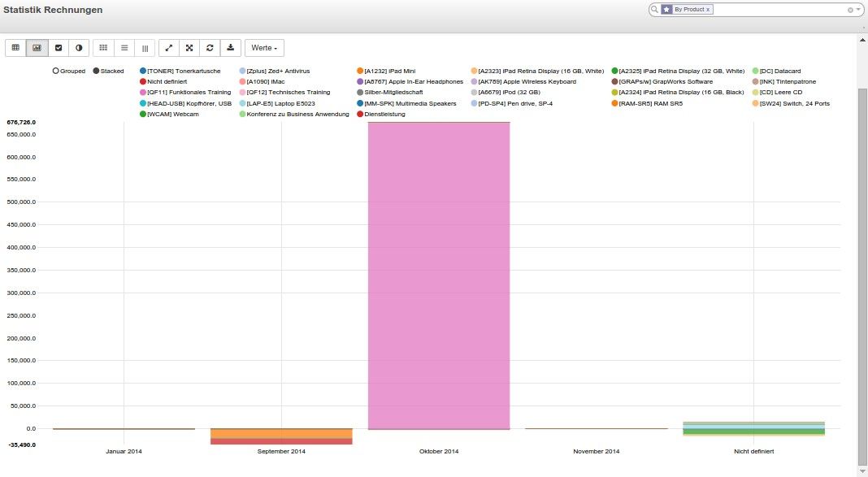This screenshot has height=477, width=868.
Task: Open the Werte dropdown menu
Action: click(264, 48)
